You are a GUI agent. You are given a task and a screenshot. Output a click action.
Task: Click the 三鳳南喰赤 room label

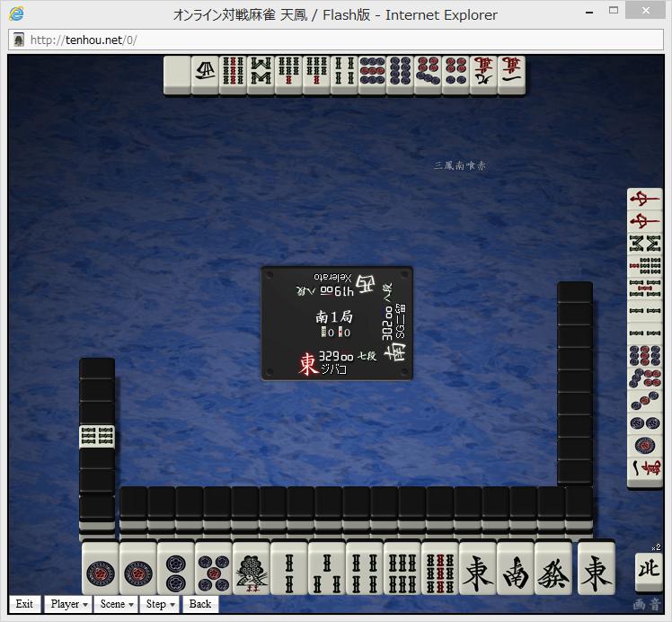click(x=459, y=165)
